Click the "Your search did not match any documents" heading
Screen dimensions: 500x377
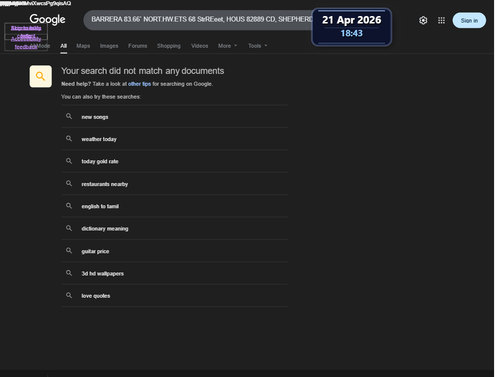142,71
